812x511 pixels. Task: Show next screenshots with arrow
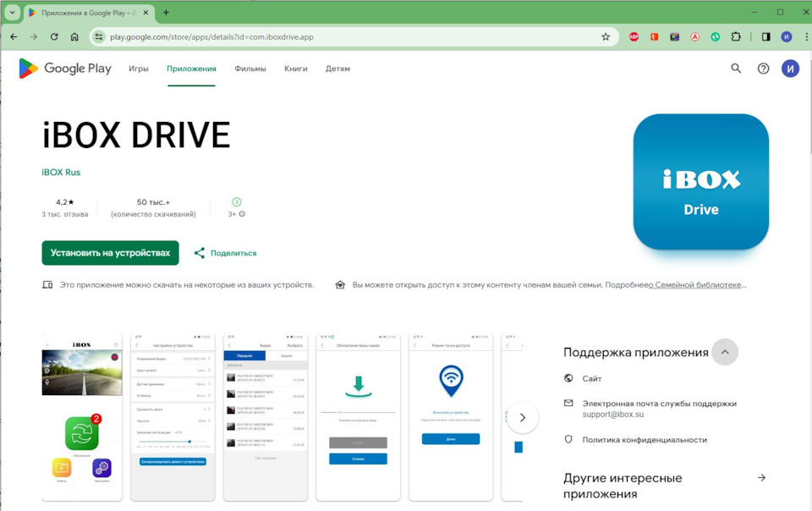click(523, 417)
